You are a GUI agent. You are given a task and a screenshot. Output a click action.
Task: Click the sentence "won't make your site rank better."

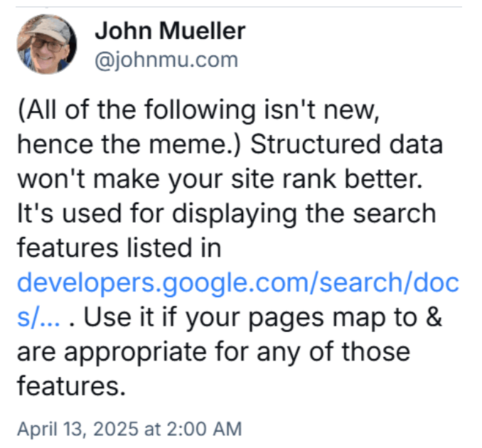(x=220, y=179)
